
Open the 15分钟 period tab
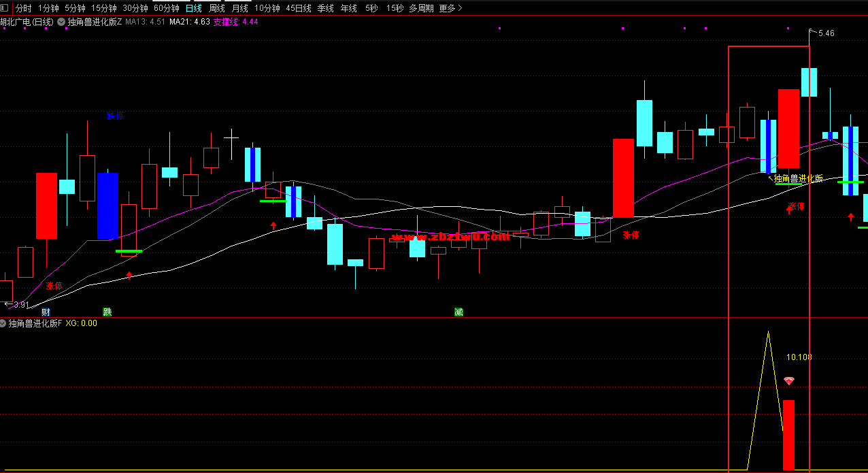[104, 8]
